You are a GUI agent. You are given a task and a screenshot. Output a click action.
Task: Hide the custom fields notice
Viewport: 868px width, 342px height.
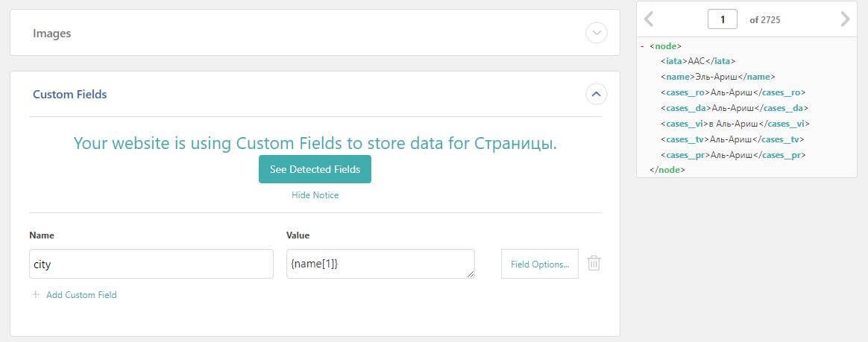point(315,195)
